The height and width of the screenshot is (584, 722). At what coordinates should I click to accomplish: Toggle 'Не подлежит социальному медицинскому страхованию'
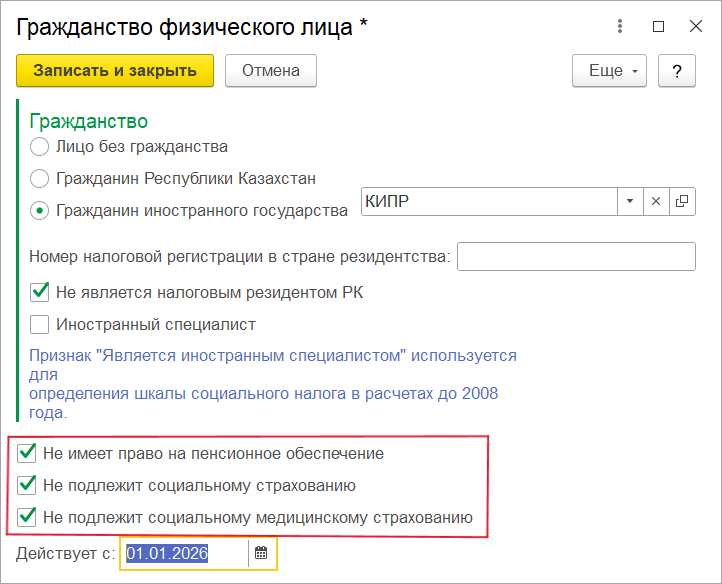click(x=27, y=518)
